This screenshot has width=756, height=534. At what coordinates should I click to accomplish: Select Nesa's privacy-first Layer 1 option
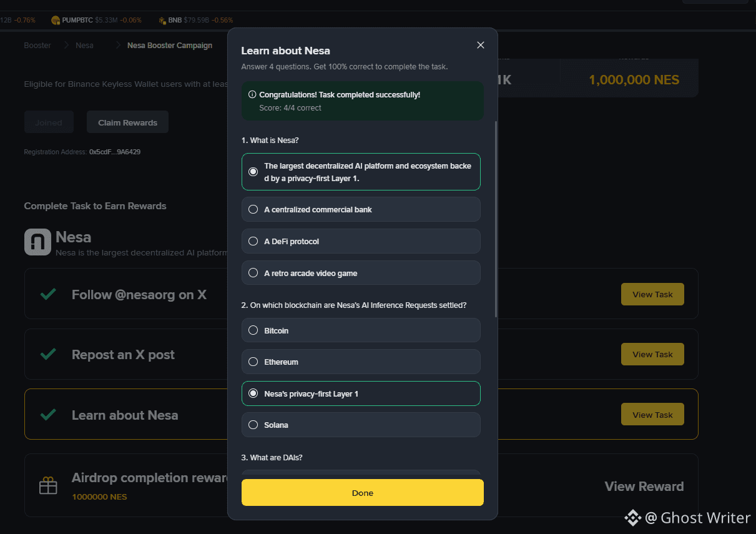[x=361, y=393]
